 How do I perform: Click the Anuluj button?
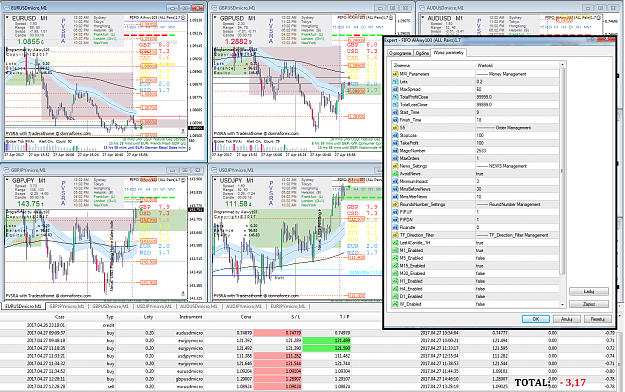[x=567, y=319]
